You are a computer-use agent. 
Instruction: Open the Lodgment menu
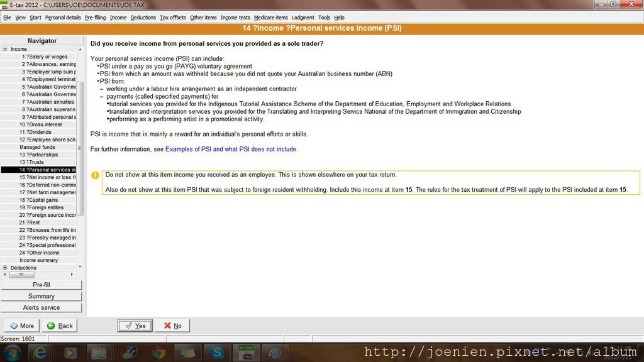tap(303, 18)
